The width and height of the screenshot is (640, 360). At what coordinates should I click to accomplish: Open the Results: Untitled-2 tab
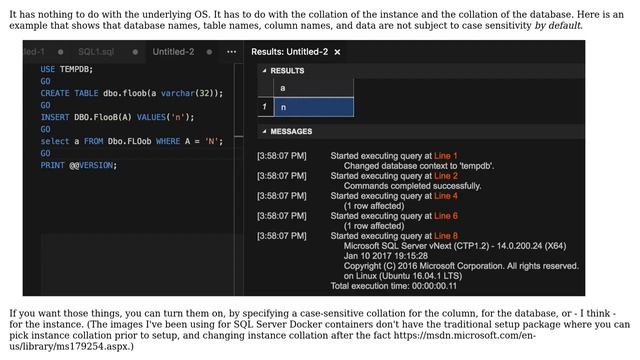coord(289,52)
